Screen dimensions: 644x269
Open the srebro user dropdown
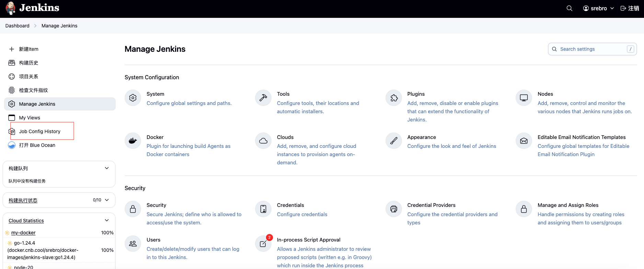(598, 8)
